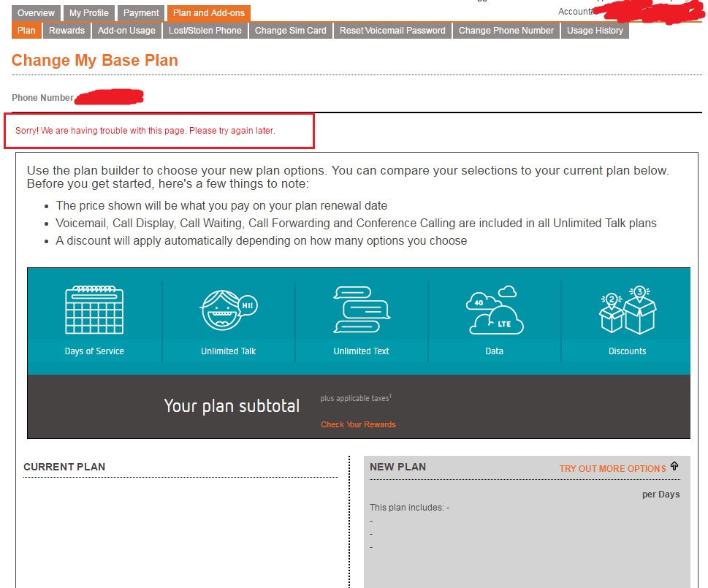708x588 pixels.
Task: Go to the Payment tab
Action: [x=140, y=12]
